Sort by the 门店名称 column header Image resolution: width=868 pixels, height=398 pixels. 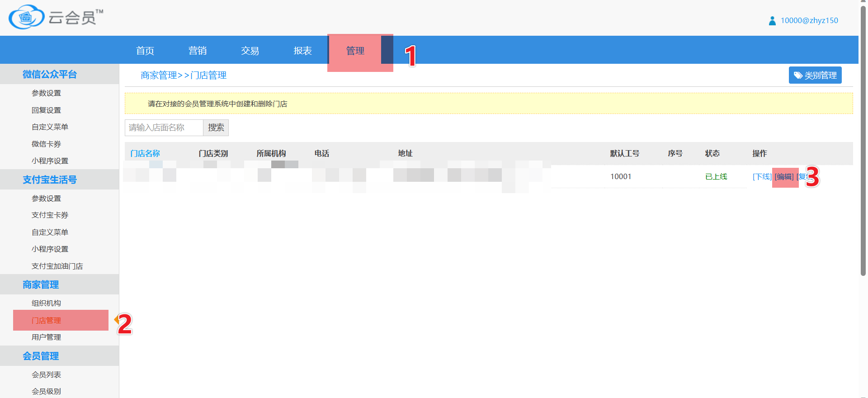[x=145, y=153]
